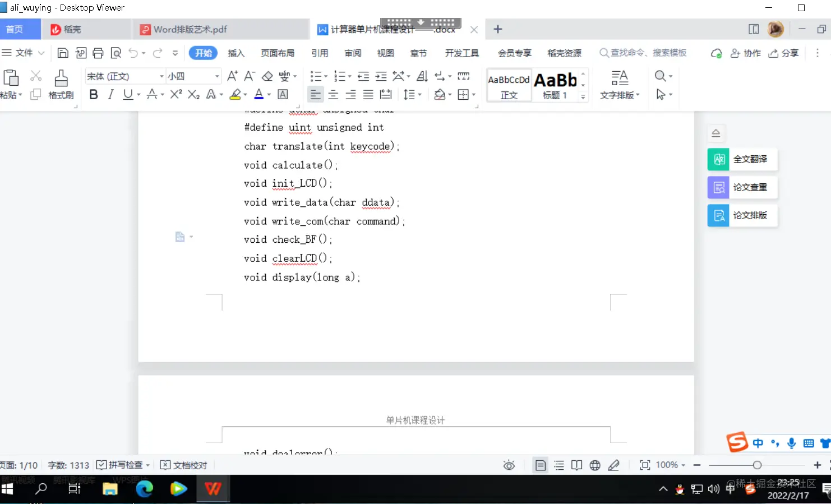Click 字数: 1313 word count in status bar
Viewport: 831px width, 504px height.
click(68, 465)
